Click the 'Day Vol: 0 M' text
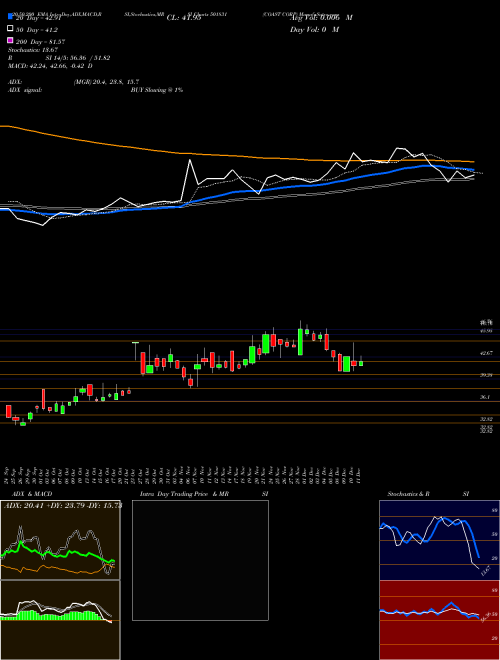The height and width of the screenshot is (660, 500). 314,29
